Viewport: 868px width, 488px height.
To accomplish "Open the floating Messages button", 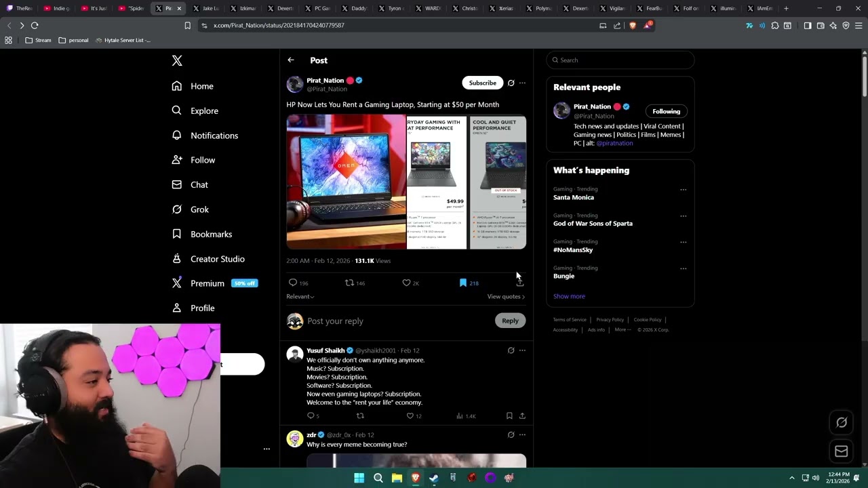I will [842, 451].
